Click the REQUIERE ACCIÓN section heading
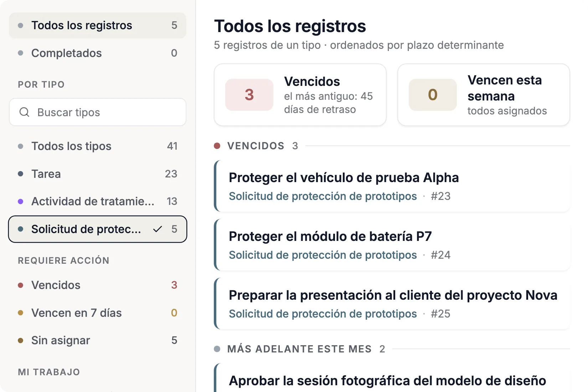 pos(63,261)
